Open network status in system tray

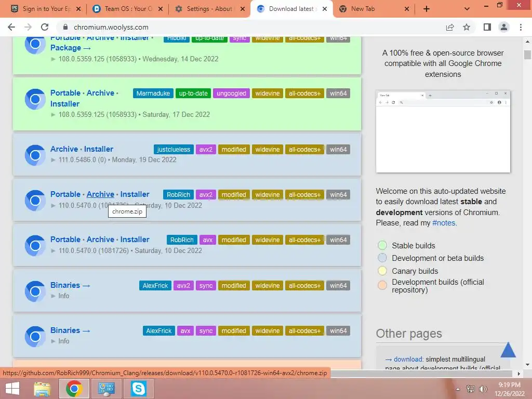(x=471, y=389)
